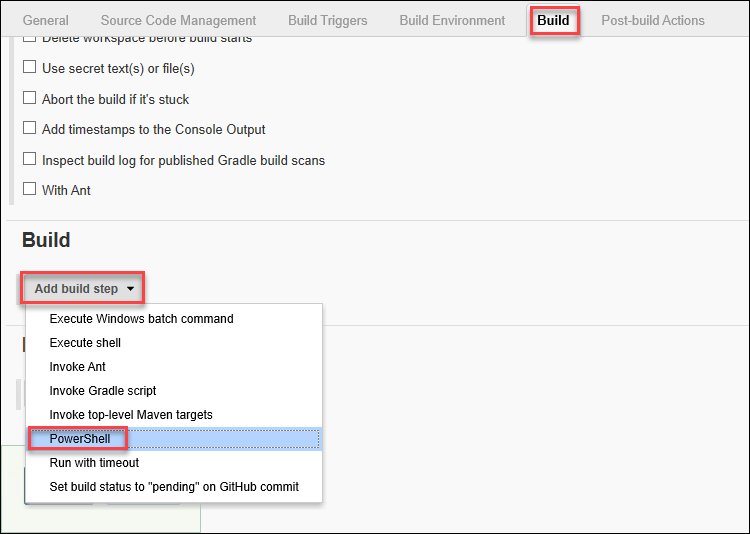Viewport: 750px width, 534px height.
Task: Expand the Add build step dropdown
Action: coord(82,289)
